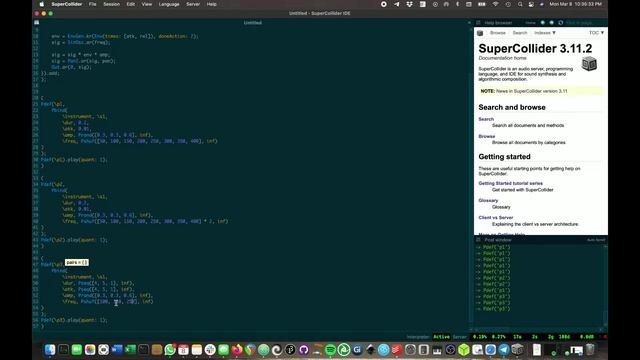Open the Help menu
640x360 pixels.
point(211,4)
